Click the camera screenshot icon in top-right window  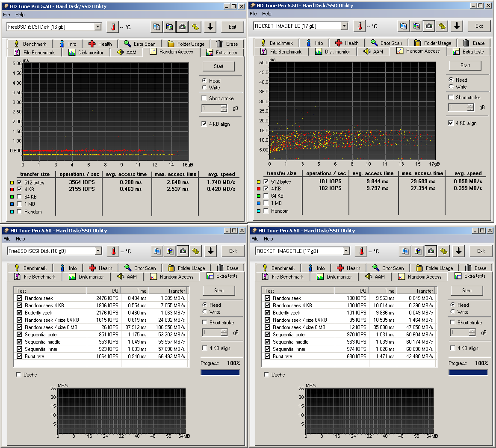429,26
